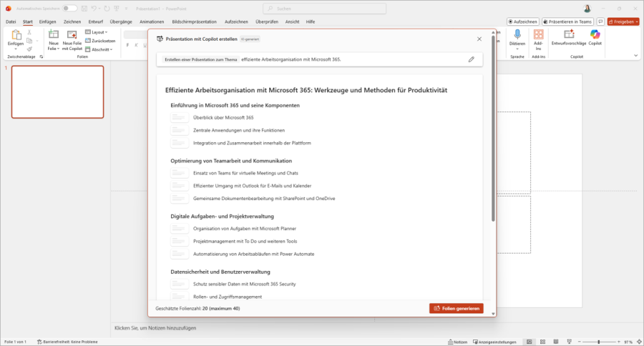644x346 pixels.
Task: Open the user account avatar
Action: tap(587, 8)
